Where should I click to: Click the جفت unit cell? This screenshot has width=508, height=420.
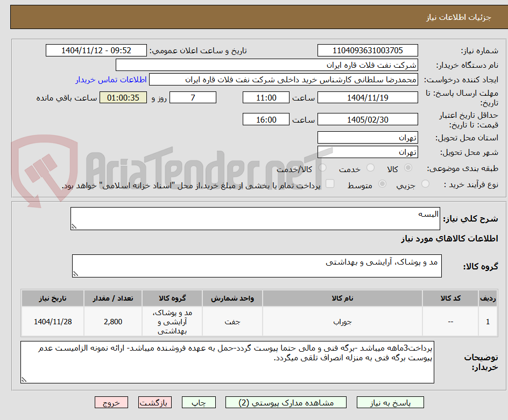(x=232, y=322)
